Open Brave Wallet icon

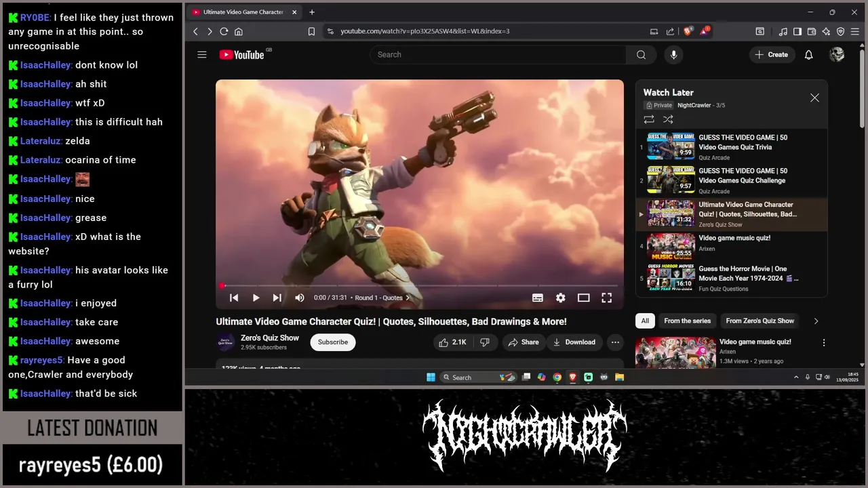tap(812, 31)
